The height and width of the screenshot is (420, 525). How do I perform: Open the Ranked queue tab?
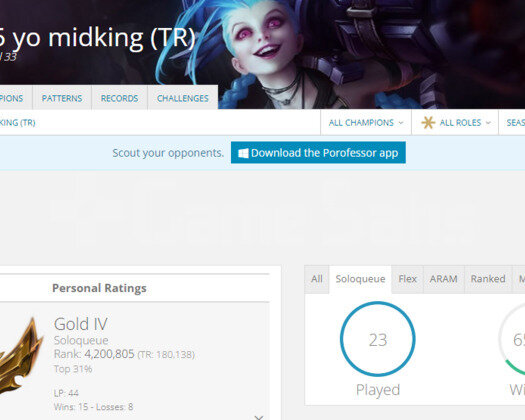488,279
